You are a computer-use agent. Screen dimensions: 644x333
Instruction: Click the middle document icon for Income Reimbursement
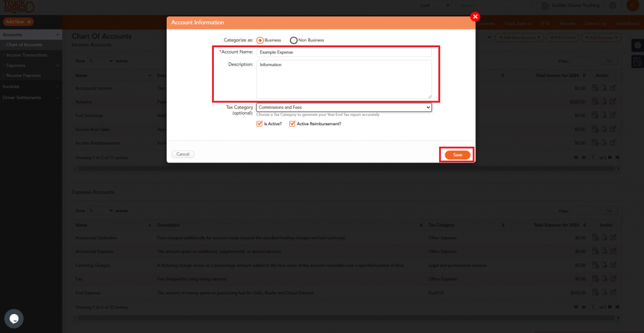604,143
